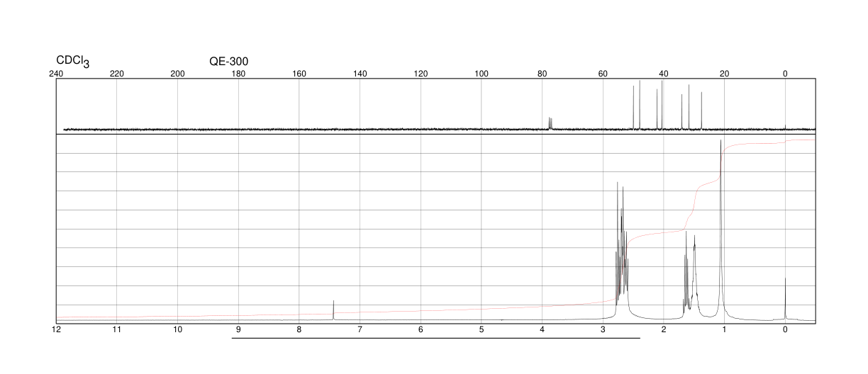Screen dimensions: 868x374
Task: Click the 8 ppm label on proton axis
Action: [x=299, y=329]
